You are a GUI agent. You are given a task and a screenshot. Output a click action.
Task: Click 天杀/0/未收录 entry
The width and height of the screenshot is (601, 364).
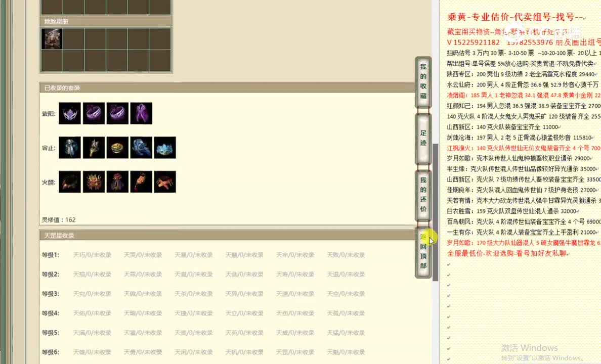(x=194, y=294)
